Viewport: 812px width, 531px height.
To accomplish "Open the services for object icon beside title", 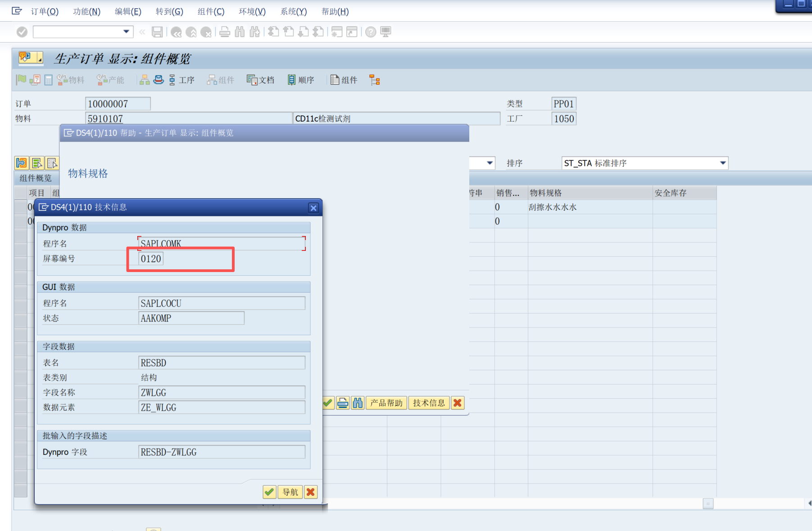I will [30, 58].
